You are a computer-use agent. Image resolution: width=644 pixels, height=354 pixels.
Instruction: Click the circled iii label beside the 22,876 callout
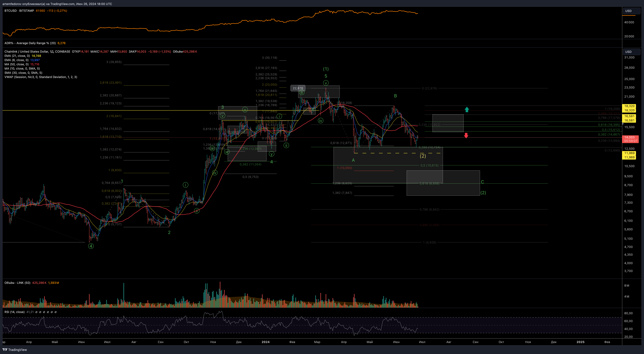(302, 92)
